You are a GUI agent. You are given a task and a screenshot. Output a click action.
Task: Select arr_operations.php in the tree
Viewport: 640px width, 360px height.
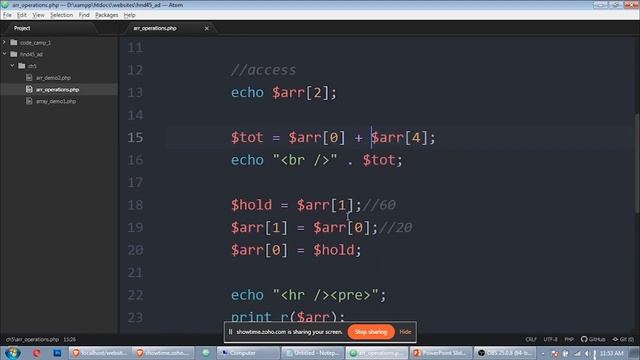pos(58,89)
